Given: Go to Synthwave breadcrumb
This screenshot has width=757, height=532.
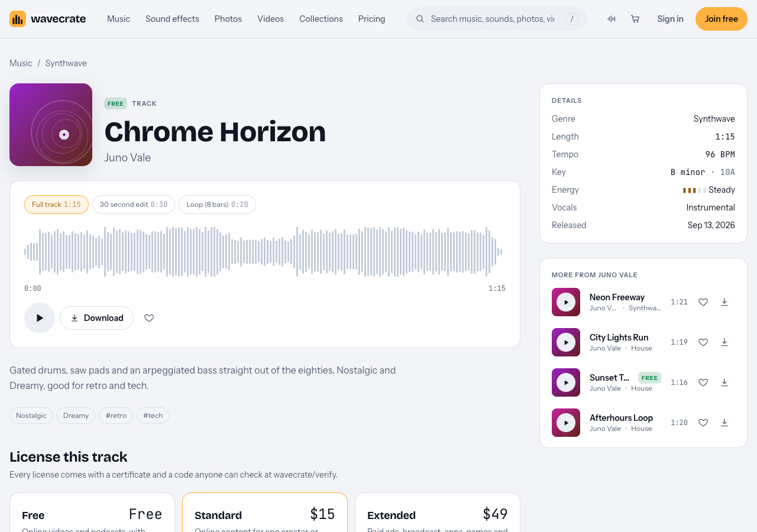Looking at the screenshot, I should tap(66, 63).
